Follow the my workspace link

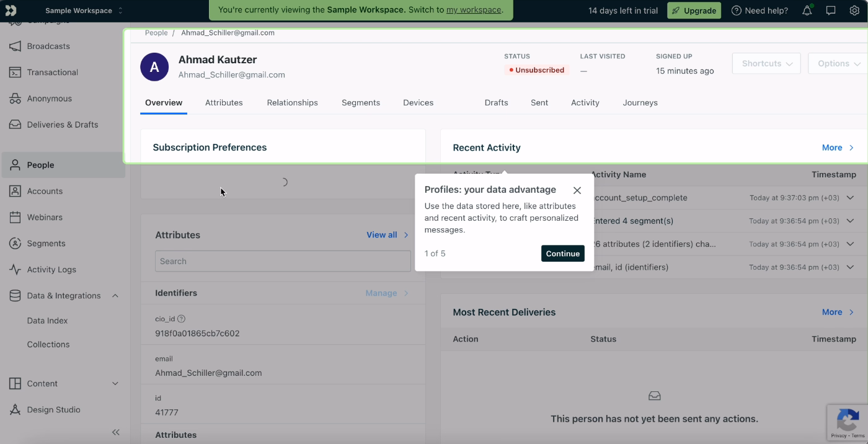[x=474, y=10]
